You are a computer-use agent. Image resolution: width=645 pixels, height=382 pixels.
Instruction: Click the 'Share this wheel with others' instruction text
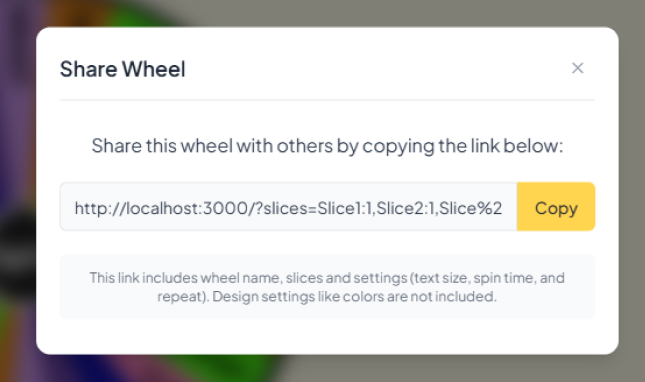click(x=327, y=146)
